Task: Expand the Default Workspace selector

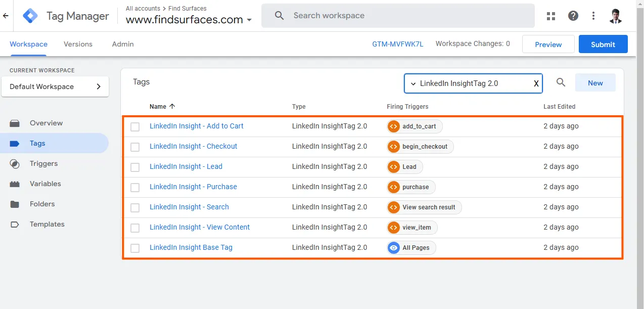Action: pos(55,86)
